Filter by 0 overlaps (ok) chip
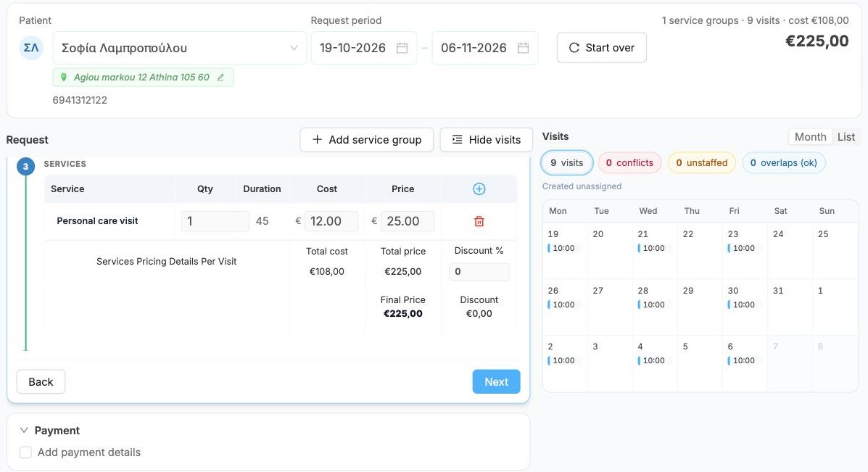The width and height of the screenshot is (868, 472). (x=783, y=162)
